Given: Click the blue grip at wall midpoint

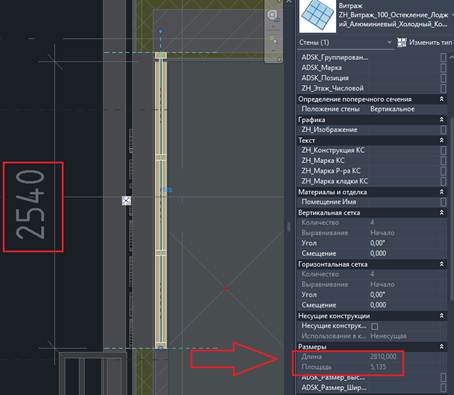Looking at the screenshot, I should 169,190.
